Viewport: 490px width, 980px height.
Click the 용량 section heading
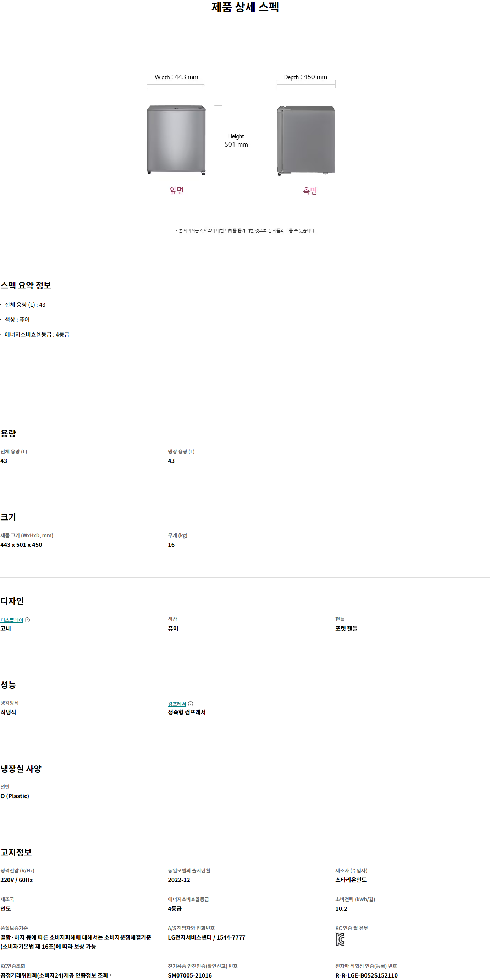[x=9, y=433]
